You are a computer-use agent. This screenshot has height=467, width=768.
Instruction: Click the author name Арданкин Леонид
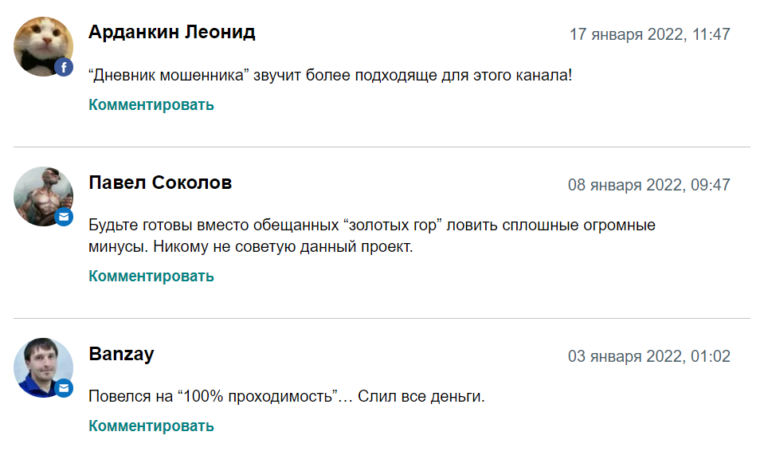click(172, 32)
